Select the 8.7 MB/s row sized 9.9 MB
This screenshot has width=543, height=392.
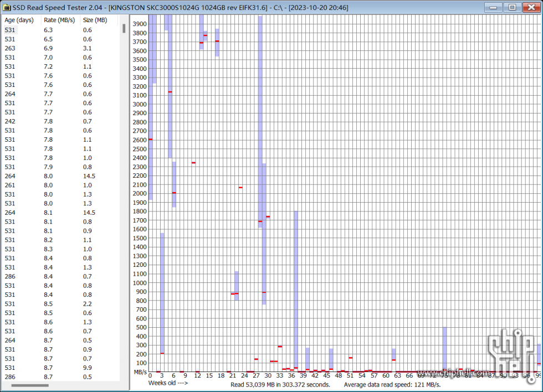point(60,368)
